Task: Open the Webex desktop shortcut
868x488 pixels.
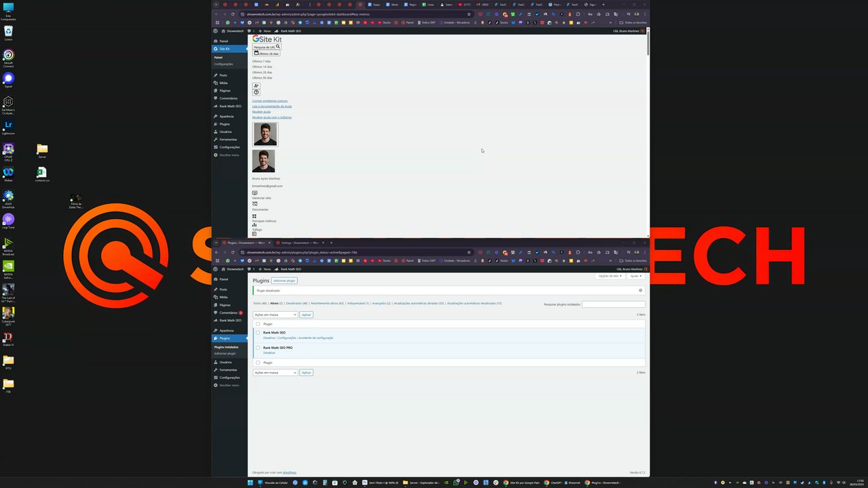Action: click(x=8, y=174)
